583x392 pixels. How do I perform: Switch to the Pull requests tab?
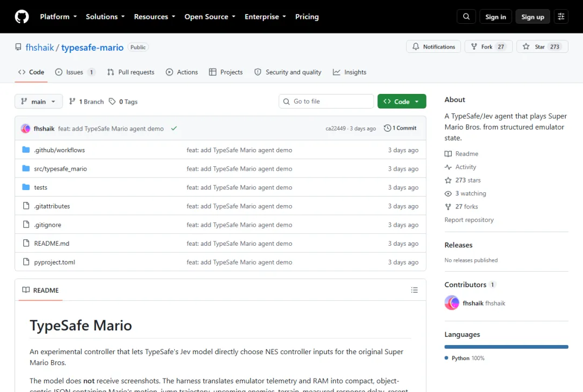(131, 72)
